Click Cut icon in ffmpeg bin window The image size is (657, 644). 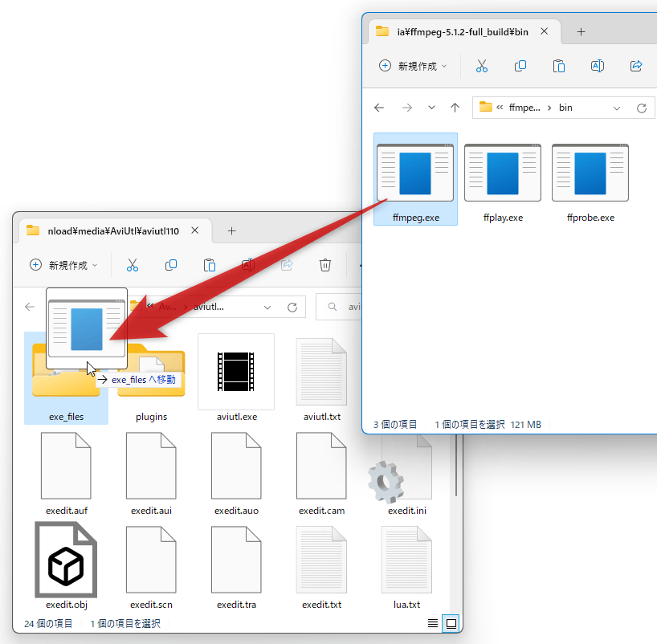coord(481,66)
